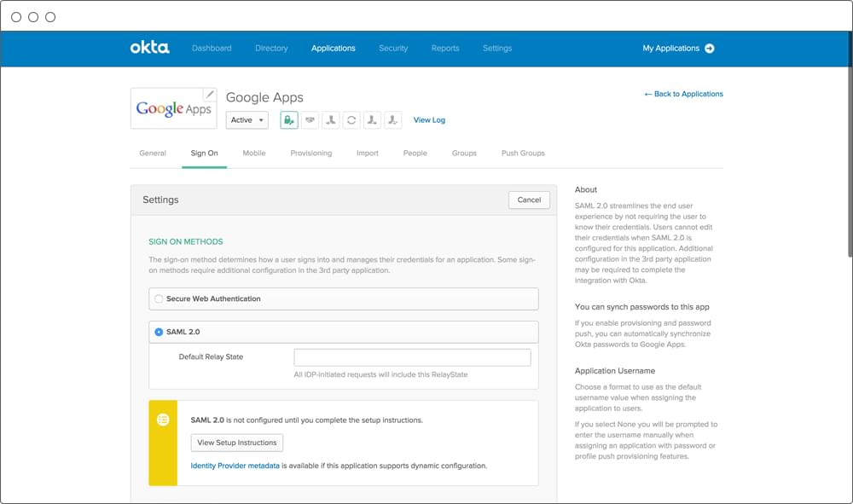Select the Secure Web Authentication radio button
This screenshot has height=504, width=853.
159,299
